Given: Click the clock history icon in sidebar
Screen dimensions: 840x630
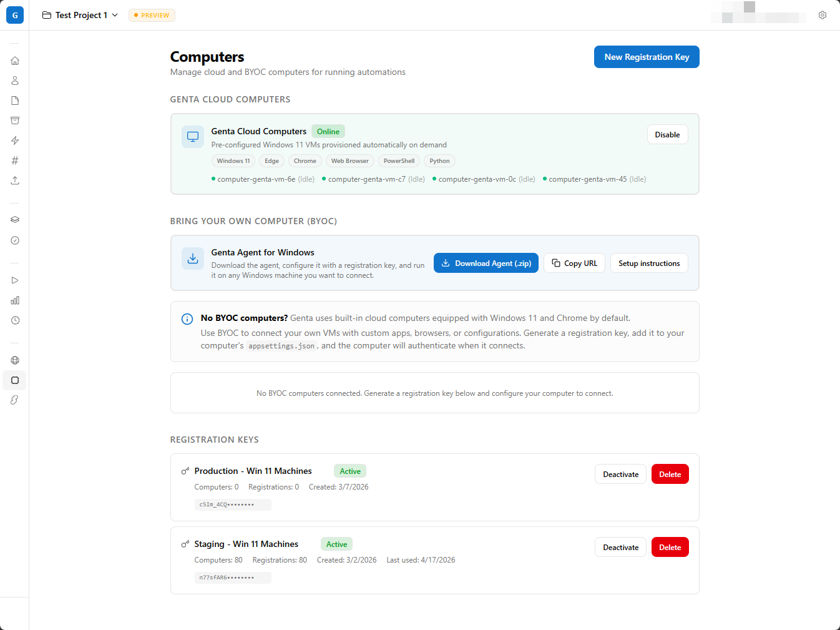Looking at the screenshot, I should tap(15, 320).
